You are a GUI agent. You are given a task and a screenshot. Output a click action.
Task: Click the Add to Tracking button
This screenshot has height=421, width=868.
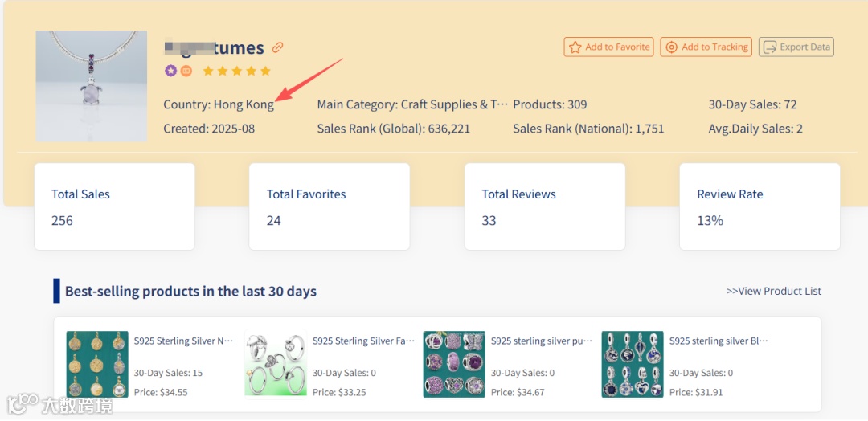tap(706, 47)
